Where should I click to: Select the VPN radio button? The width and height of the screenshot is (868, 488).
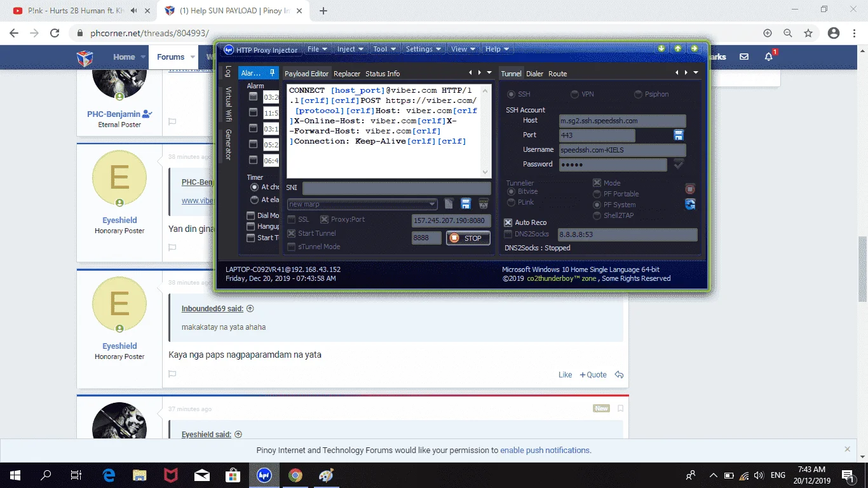tap(575, 94)
